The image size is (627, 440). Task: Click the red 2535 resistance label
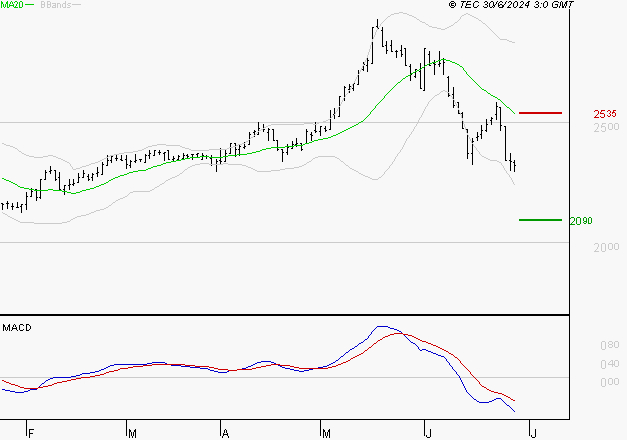pyautogui.click(x=605, y=114)
